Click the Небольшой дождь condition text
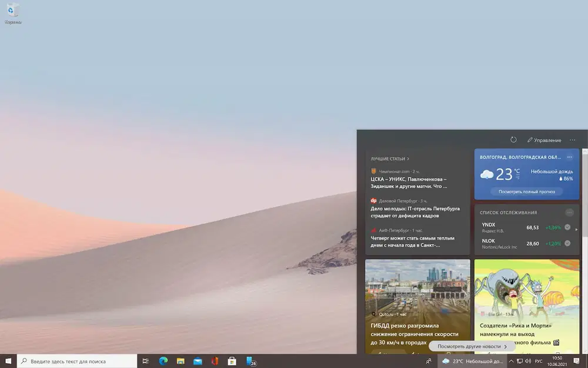The height and width of the screenshot is (368, 588). point(552,171)
